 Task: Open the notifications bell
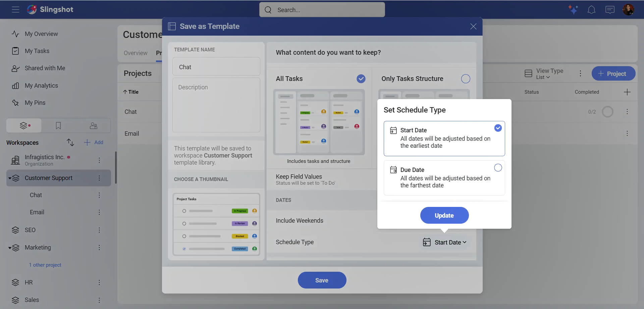click(x=591, y=10)
